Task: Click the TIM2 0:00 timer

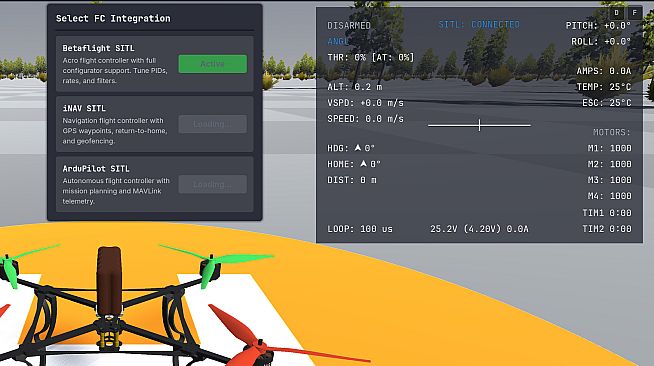Action: point(607,229)
